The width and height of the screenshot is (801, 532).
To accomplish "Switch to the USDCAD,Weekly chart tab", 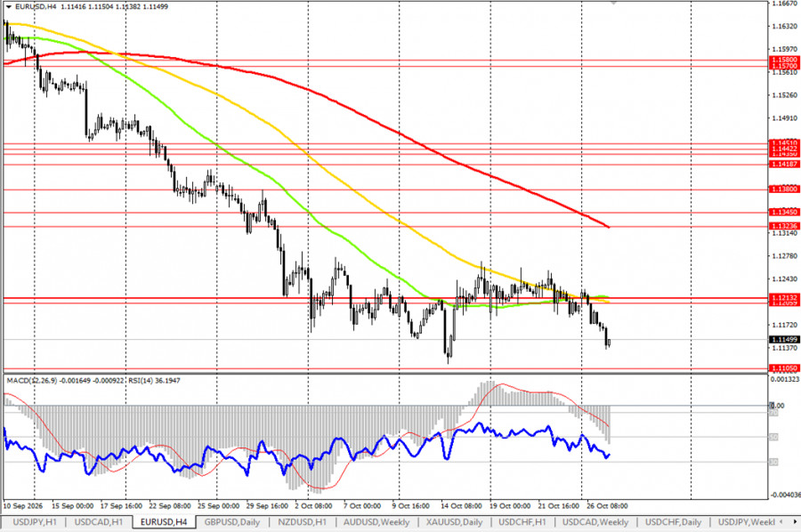I will (x=595, y=522).
